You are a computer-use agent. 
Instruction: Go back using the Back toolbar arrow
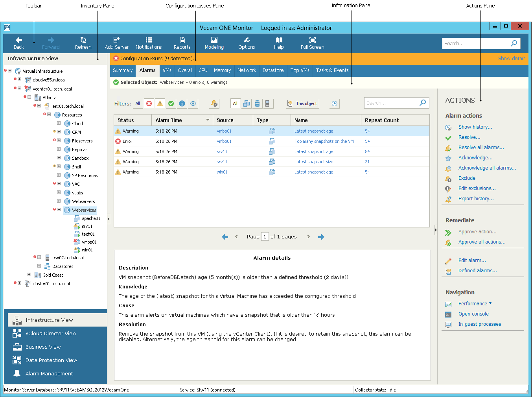[18, 43]
